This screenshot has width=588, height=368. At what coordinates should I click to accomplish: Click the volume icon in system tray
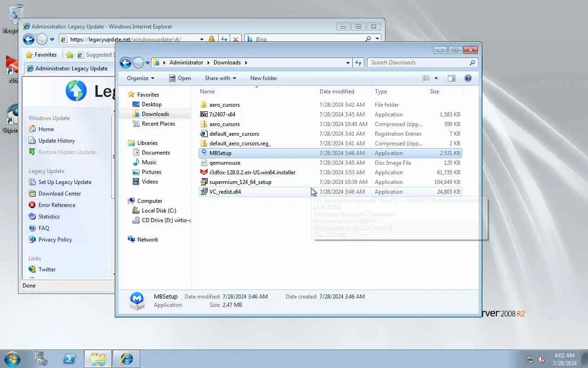pyautogui.click(x=542, y=359)
